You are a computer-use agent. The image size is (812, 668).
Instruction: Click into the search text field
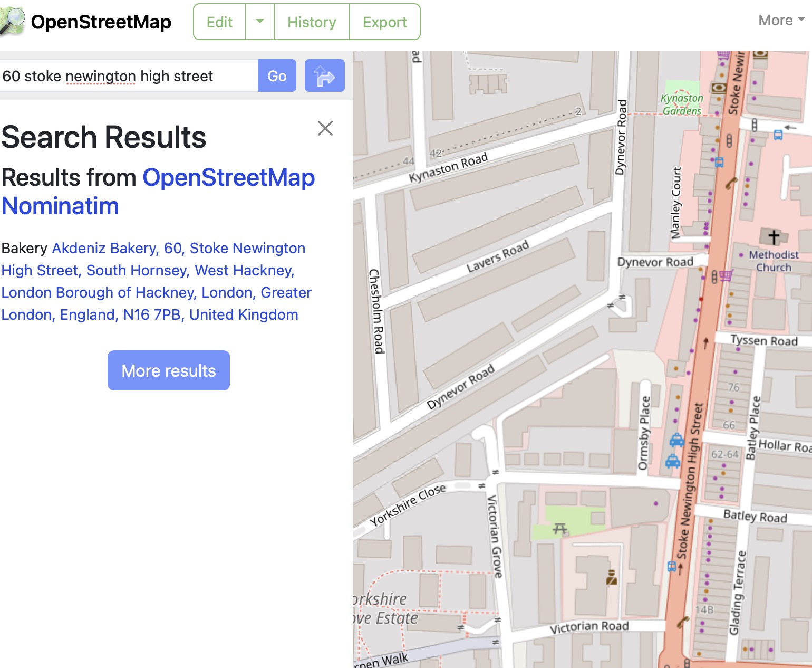point(128,76)
